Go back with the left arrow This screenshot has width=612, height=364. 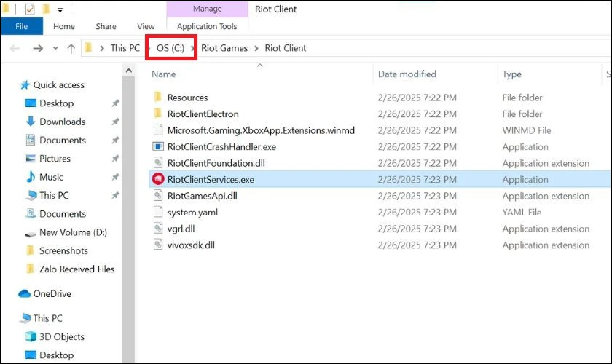(x=15, y=48)
